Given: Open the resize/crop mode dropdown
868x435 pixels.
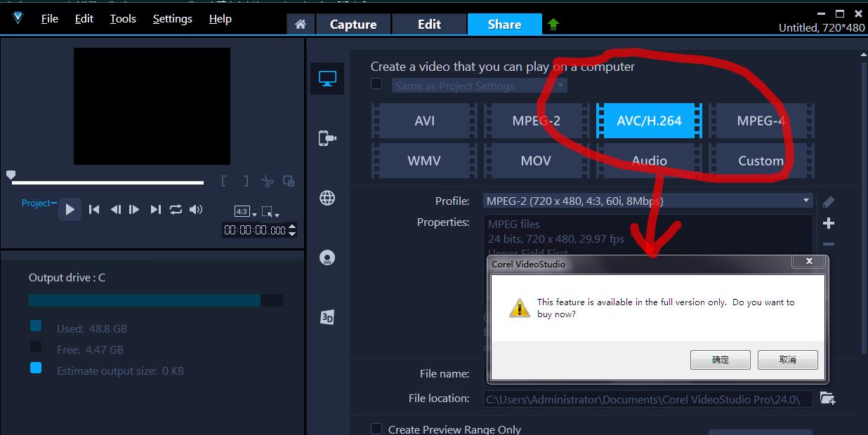Looking at the screenshot, I should point(270,212).
